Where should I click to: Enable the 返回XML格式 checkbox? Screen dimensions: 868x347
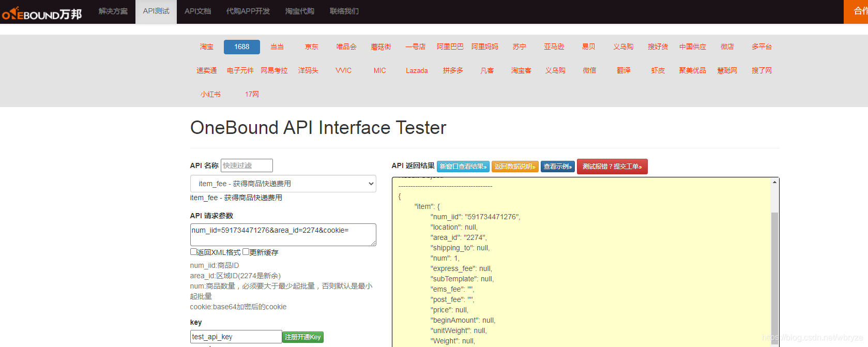point(193,252)
